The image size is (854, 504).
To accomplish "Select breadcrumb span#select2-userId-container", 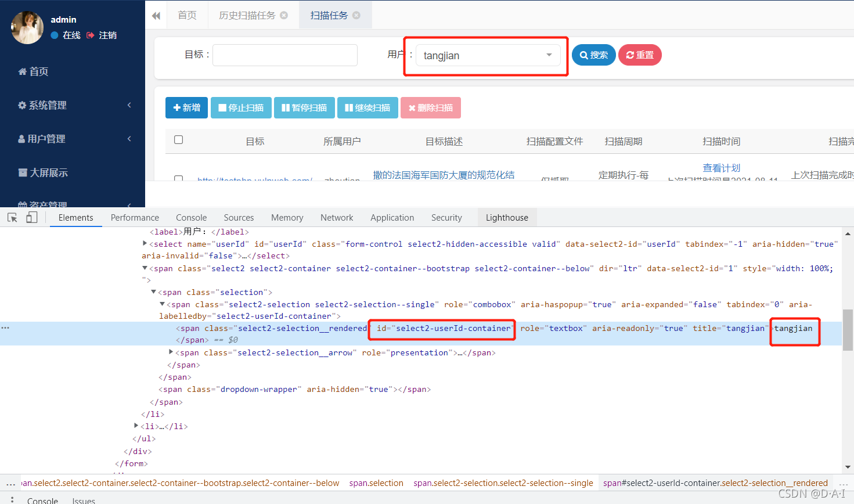I will coord(715,483).
